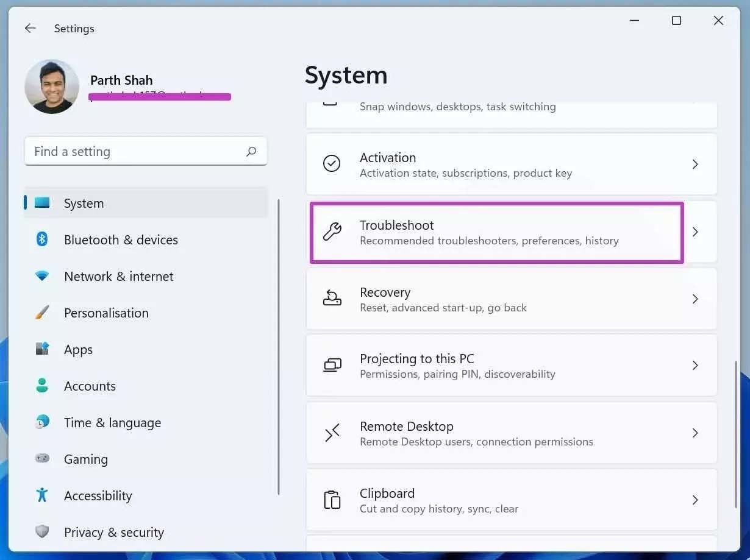Open Projecting to this PC chevron
Screen dimensions: 750x560
695,366
